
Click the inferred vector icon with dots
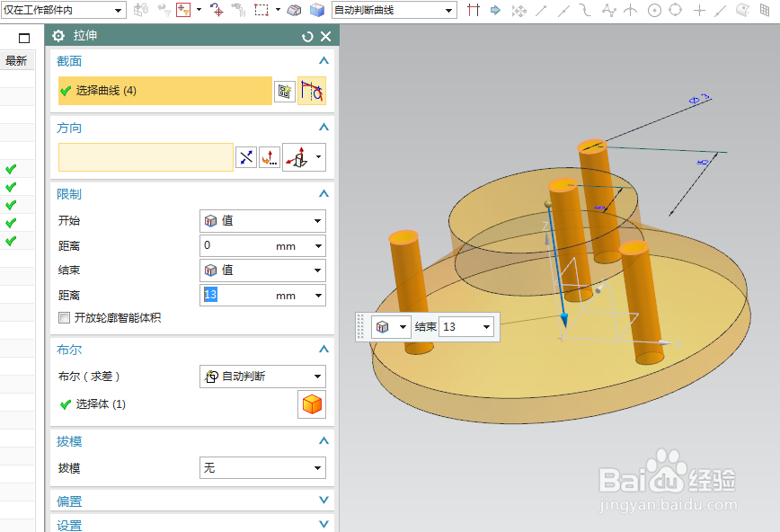tap(269, 158)
